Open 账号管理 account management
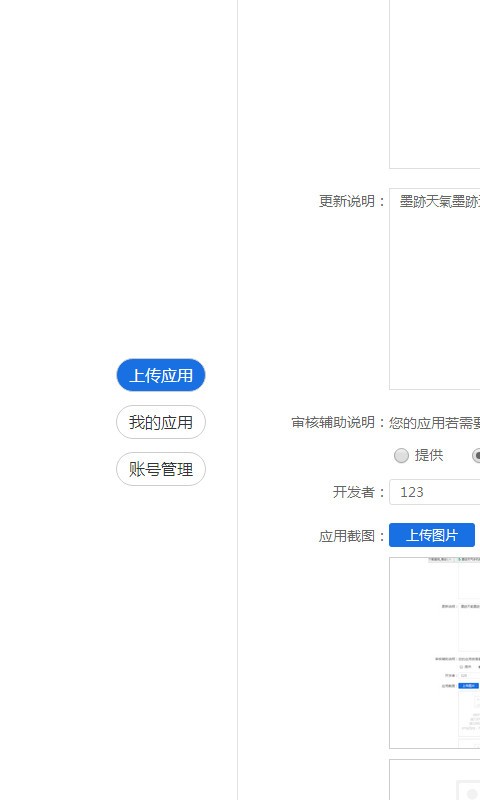This screenshot has width=480, height=800. click(x=161, y=469)
